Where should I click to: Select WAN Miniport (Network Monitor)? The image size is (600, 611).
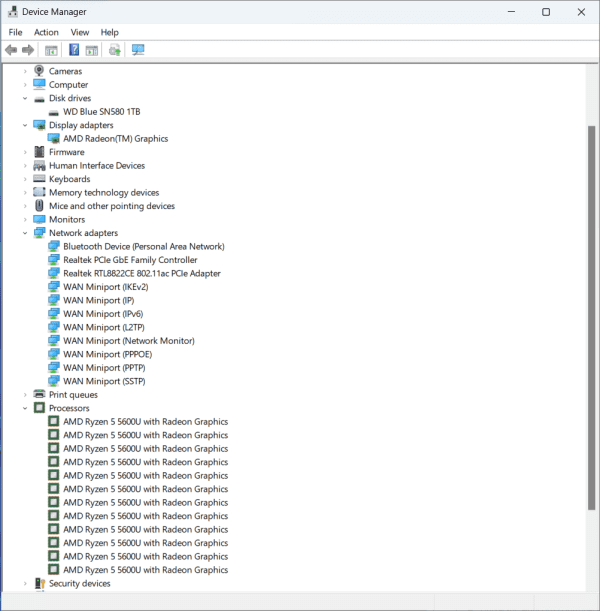click(x=129, y=341)
